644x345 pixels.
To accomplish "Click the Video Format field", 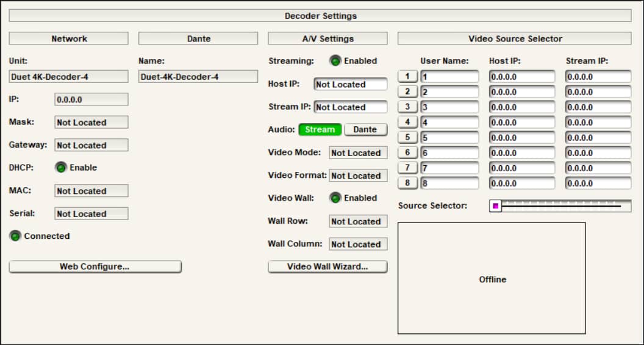I will point(358,176).
